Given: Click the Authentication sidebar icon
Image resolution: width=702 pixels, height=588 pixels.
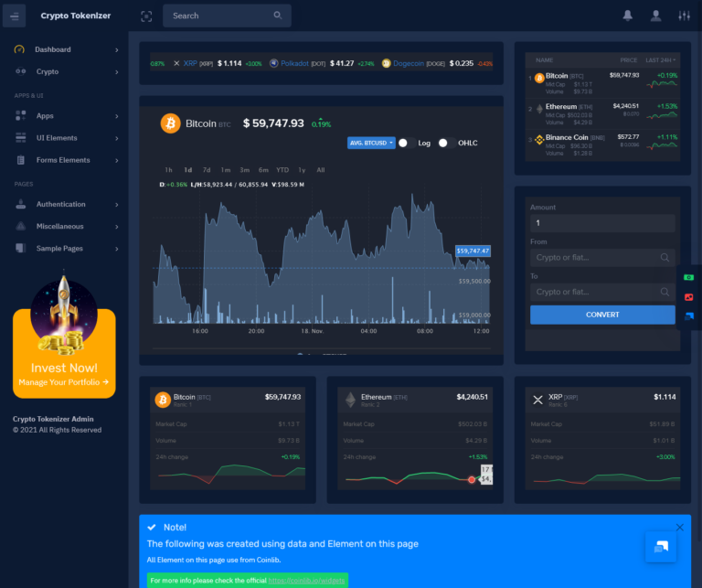Looking at the screenshot, I should (21, 204).
